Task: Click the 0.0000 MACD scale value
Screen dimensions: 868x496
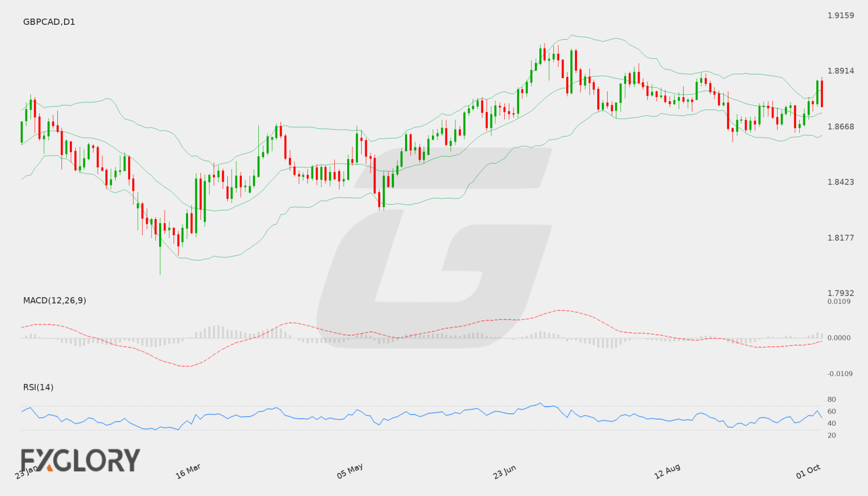Action: tap(839, 337)
